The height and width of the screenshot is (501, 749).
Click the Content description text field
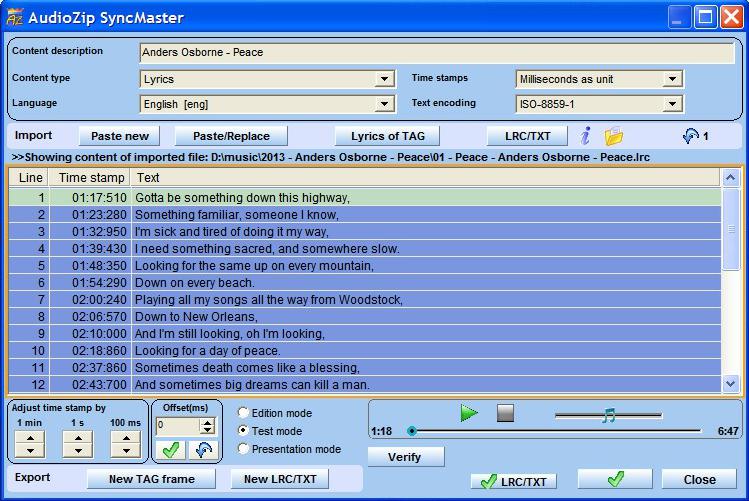click(437, 53)
